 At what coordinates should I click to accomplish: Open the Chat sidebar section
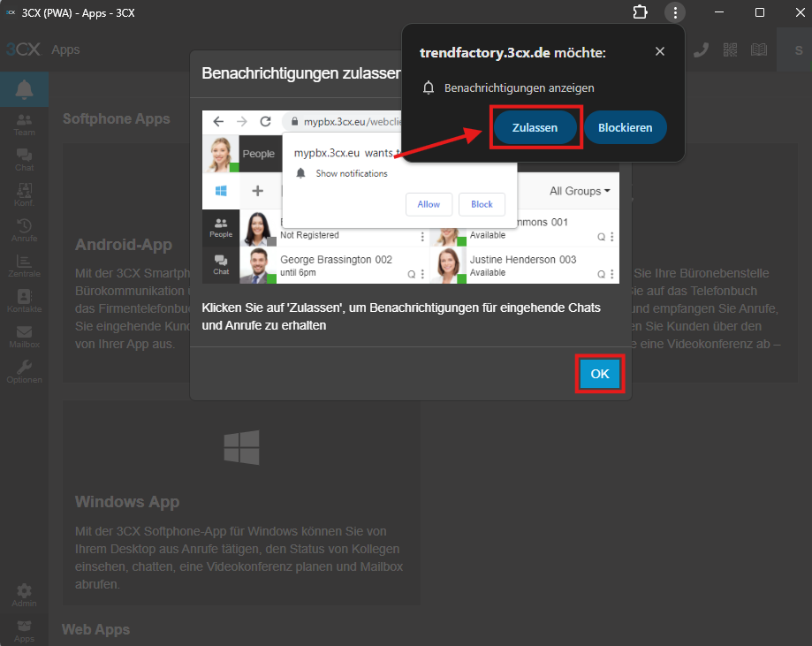pyautogui.click(x=24, y=160)
